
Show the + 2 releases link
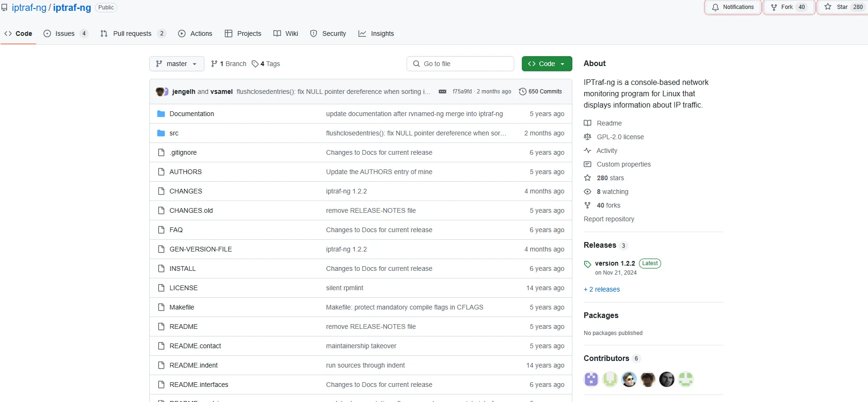tap(602, 289)
